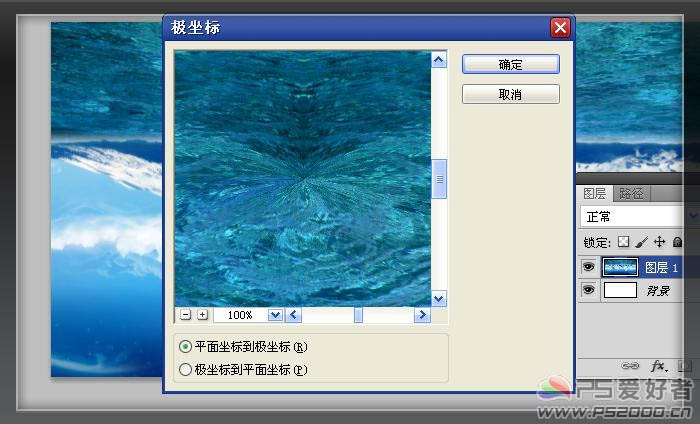The width and height of the screenshot is (700, 424).
Task: Open the fx layer style menu
Action: 659,366
